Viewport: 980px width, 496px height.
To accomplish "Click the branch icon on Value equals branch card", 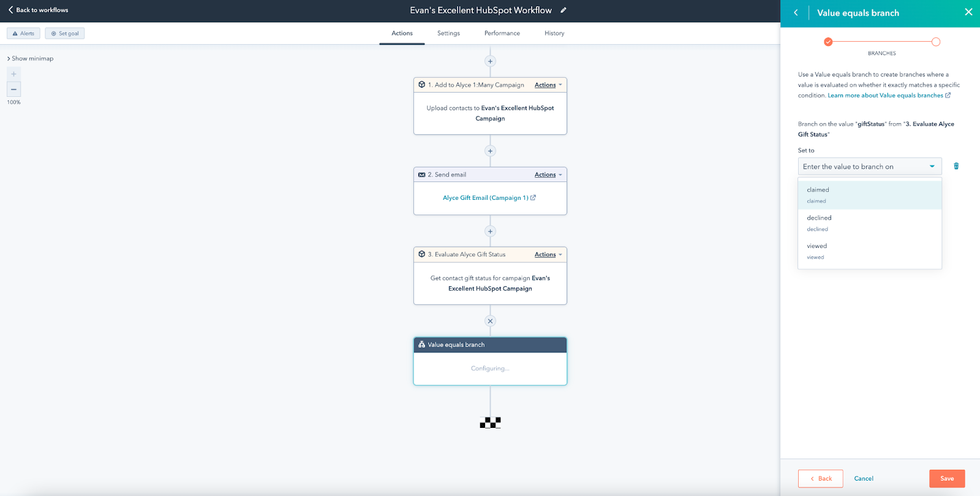I will pyautogui.click(x=421, y=345).
